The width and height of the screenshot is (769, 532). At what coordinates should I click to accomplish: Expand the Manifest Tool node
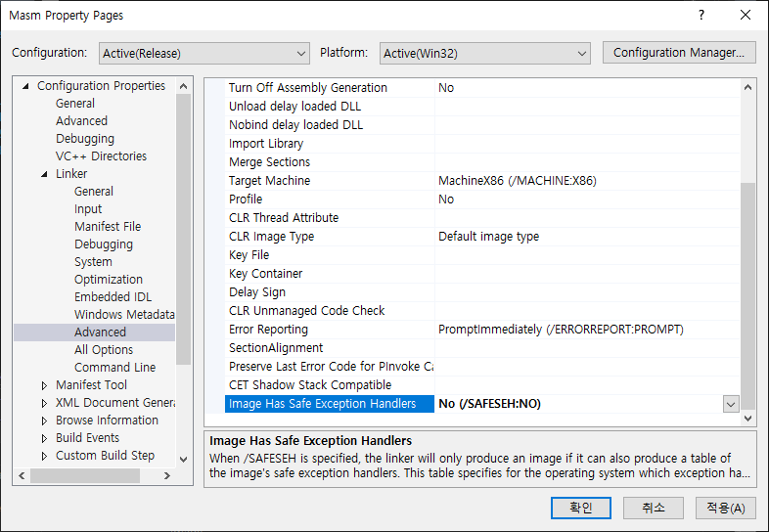point(45,385)
